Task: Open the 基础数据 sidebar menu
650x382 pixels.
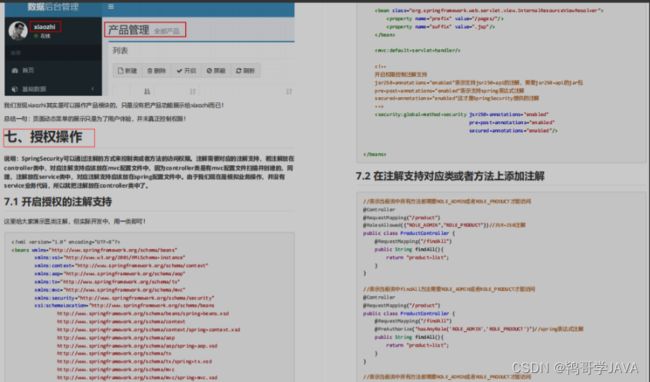Action: [53, 89]
